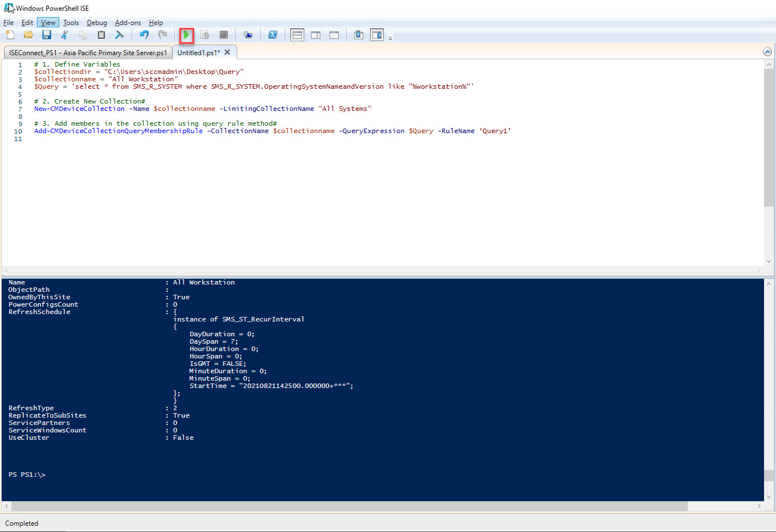Open a script via folder icon
776x532 pixels.
(28, 35)
